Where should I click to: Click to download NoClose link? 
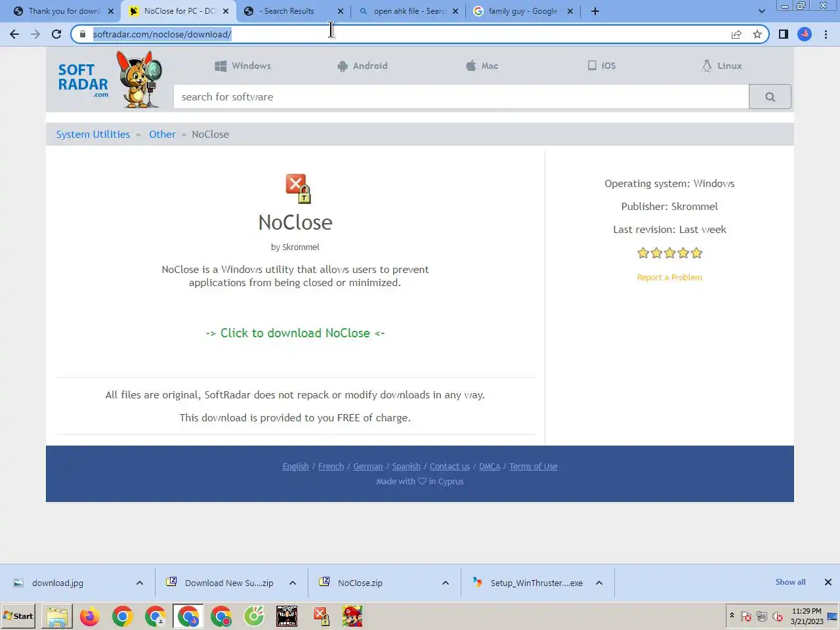tap(295, 333)
